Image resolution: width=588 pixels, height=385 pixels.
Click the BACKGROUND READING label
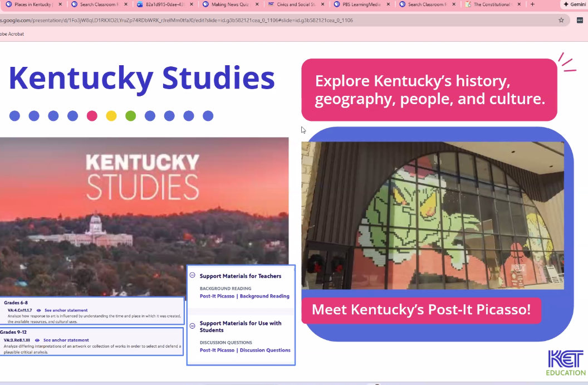tap(226, 289)
